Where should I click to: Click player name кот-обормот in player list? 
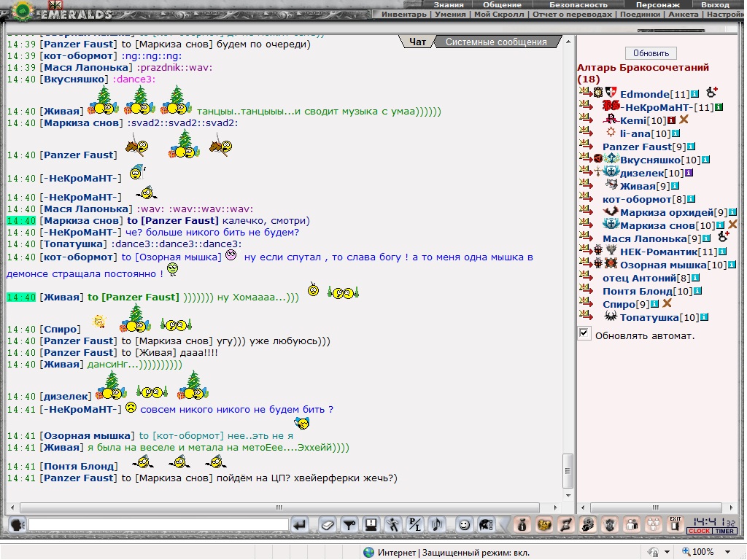click(638, 199)
